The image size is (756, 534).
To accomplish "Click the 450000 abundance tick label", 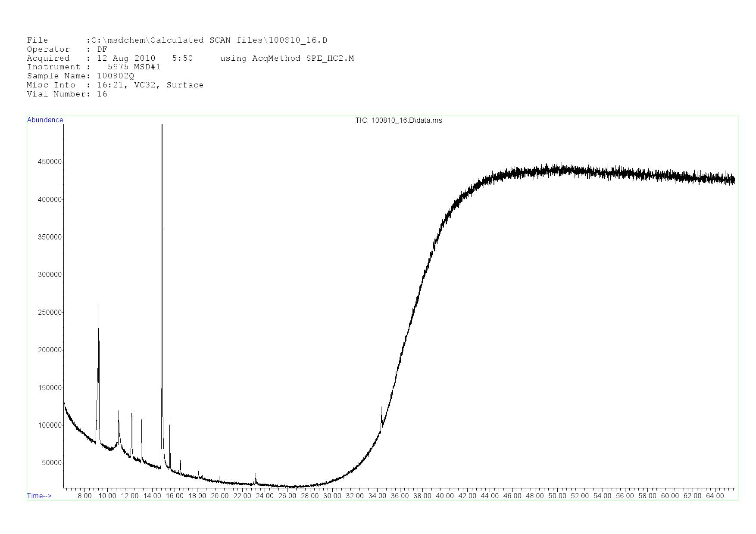I will point(50,162).
